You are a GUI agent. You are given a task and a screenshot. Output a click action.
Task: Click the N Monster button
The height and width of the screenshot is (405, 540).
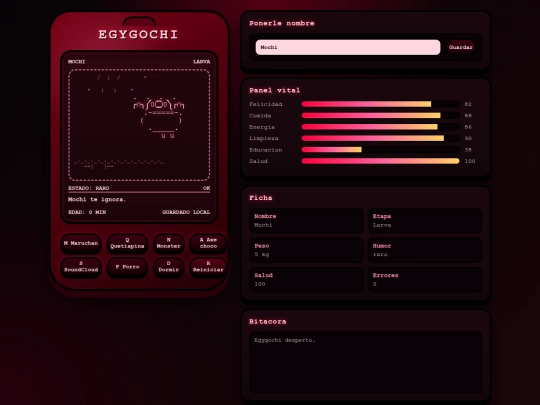[168, 243]
